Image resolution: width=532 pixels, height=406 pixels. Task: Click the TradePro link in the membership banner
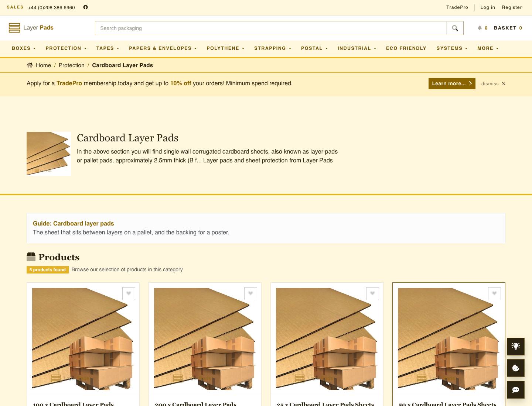pyautogui.click(x=69, y=83)
